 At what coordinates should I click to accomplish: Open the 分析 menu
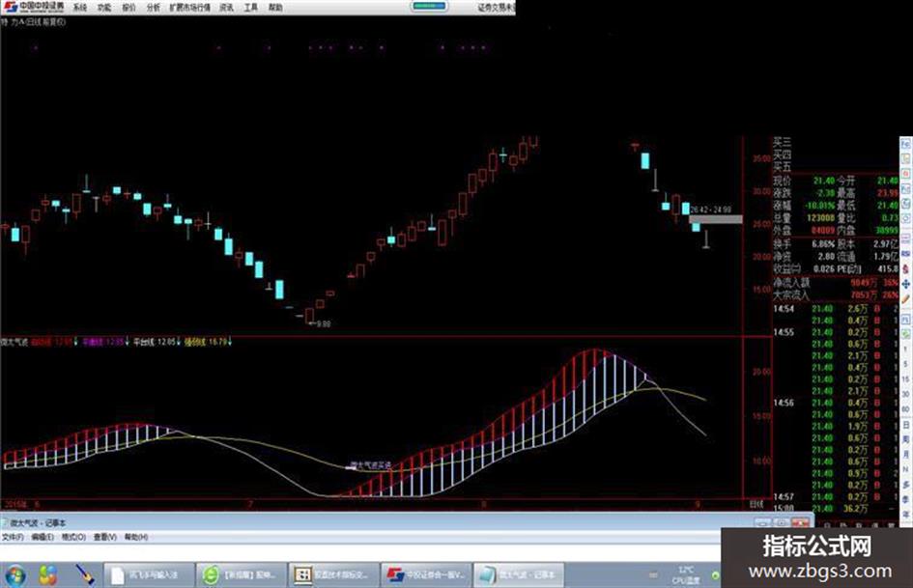click(154, 8)
